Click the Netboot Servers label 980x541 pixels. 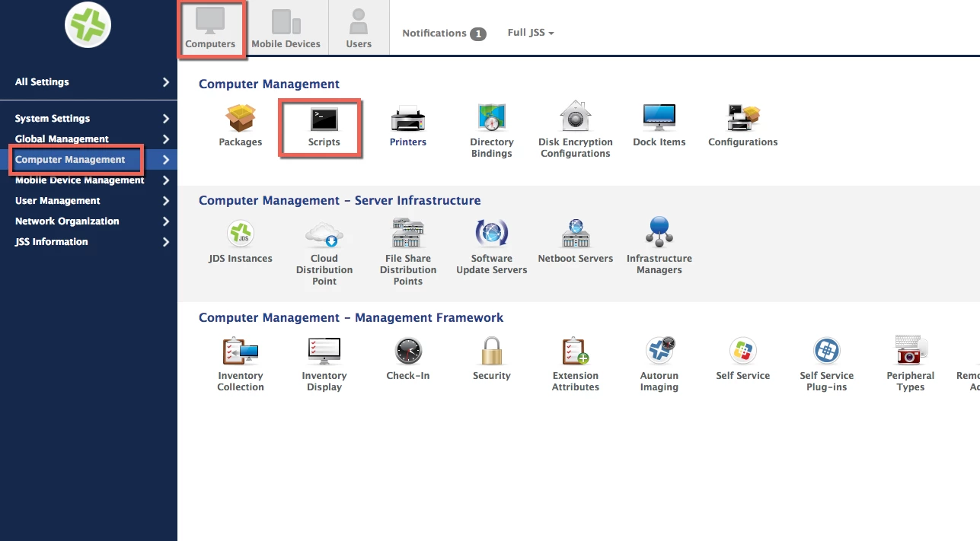576,259
